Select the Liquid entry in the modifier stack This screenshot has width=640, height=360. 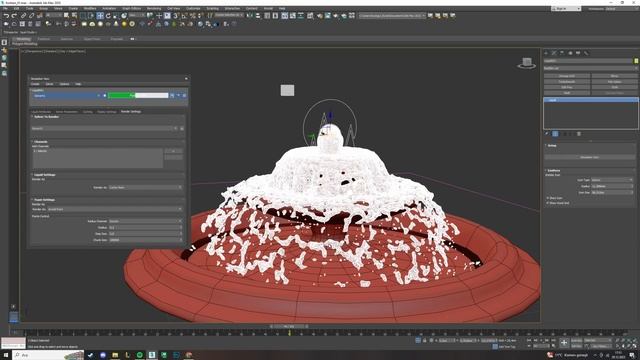click(x=591, y=100)
